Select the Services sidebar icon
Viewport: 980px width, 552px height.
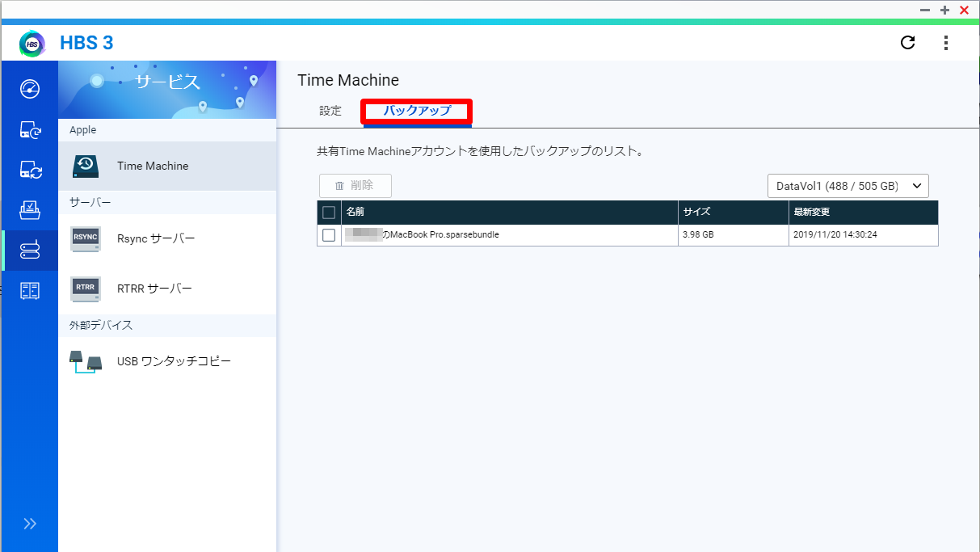pyautogui.click(x=30, y=251)
